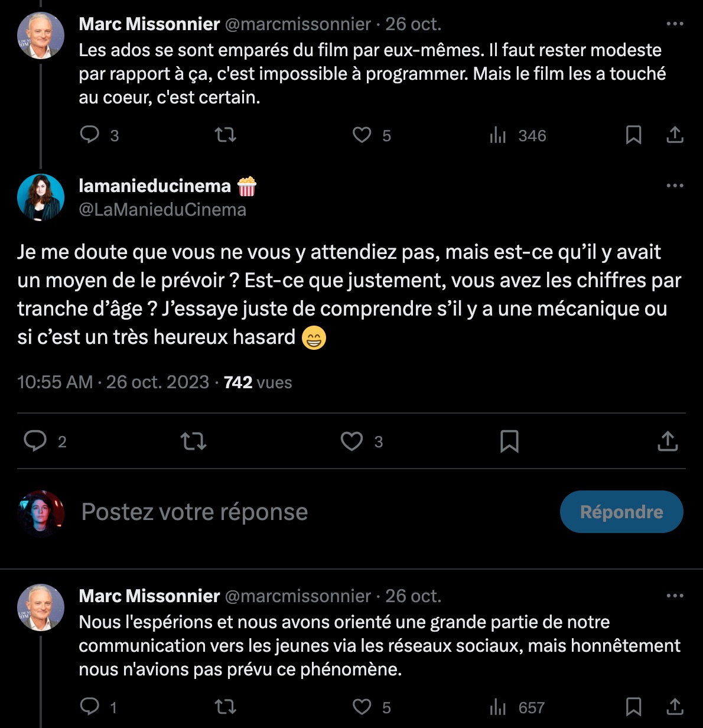The height and width of the screenshot is (728, 703).
Task: Open lamanieducinema profile picture
Action: [41, 197]
